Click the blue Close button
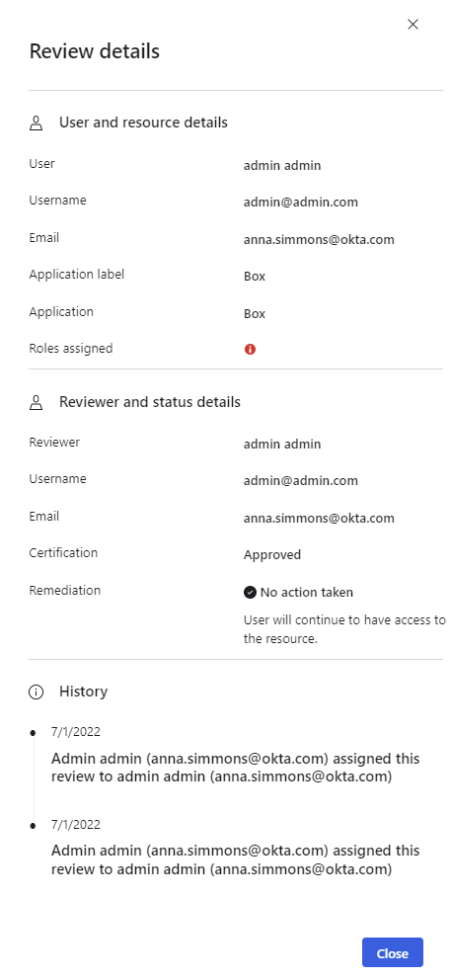The image size is (451, 980). point(393,952)
